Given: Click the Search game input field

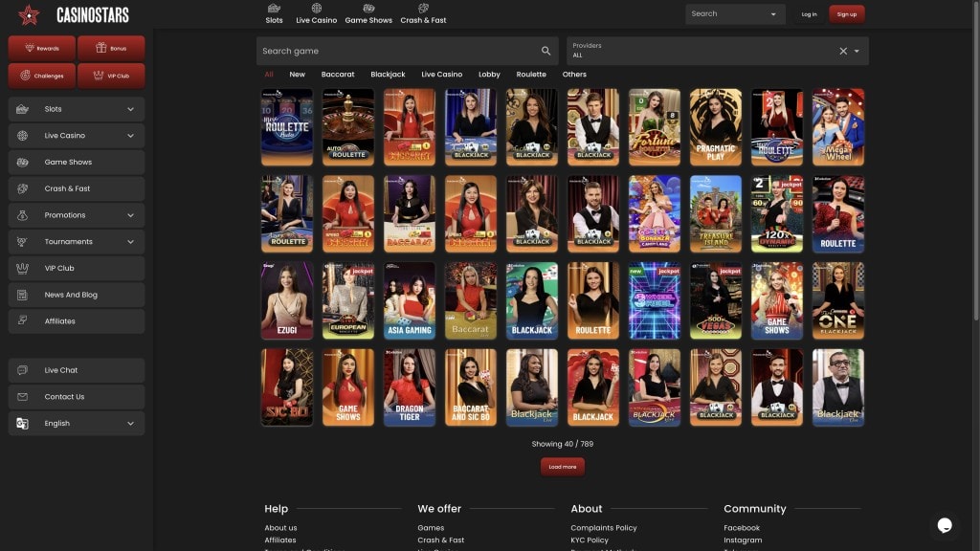Looking at the screenshot, I should coord(407,52).
